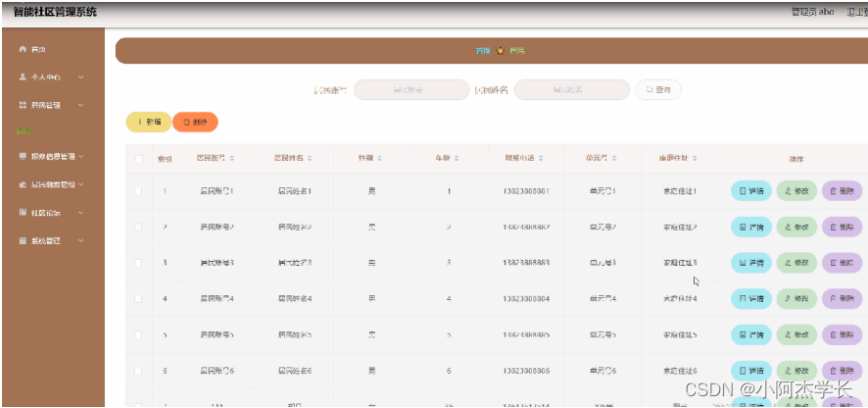The width and height of the screenshot is (868, 408).
Task: Select the 居民姓名4 table cell
Action: 295,299
